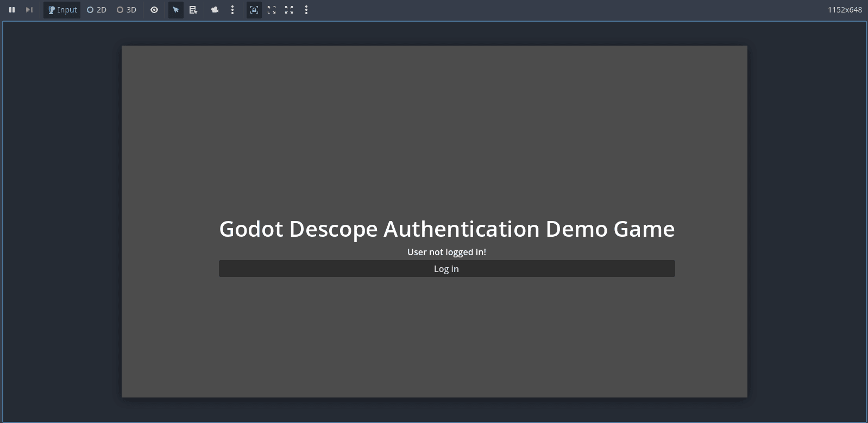The height and width of the screenshot is (423, 868).
Task: Switch to 3D node selection mode
Action: 127,10
